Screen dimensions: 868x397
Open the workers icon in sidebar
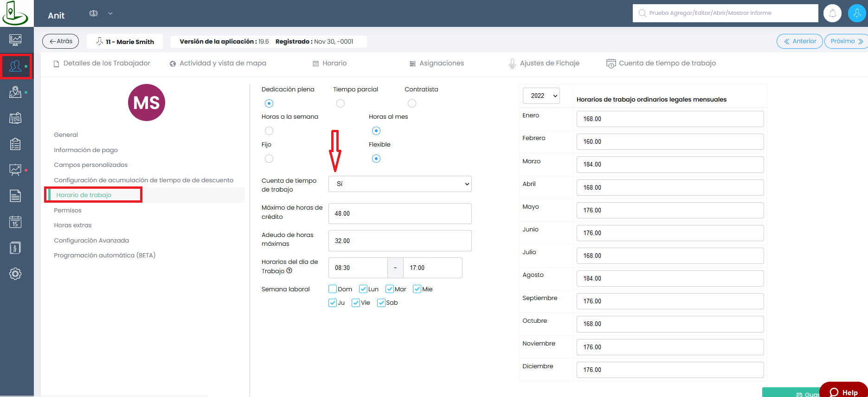click(15, 66)
